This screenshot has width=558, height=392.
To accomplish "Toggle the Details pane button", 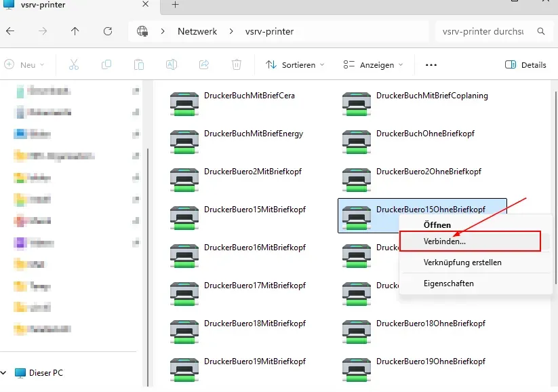I will tap(525, 65).
